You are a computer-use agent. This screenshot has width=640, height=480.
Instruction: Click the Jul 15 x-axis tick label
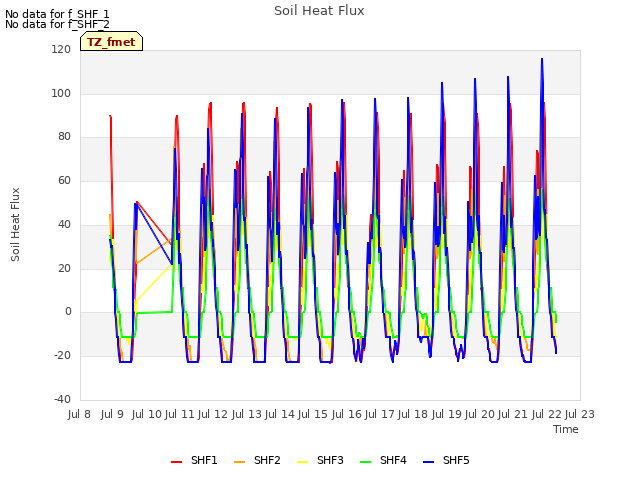pyautogui.click(x=313, y=414)
